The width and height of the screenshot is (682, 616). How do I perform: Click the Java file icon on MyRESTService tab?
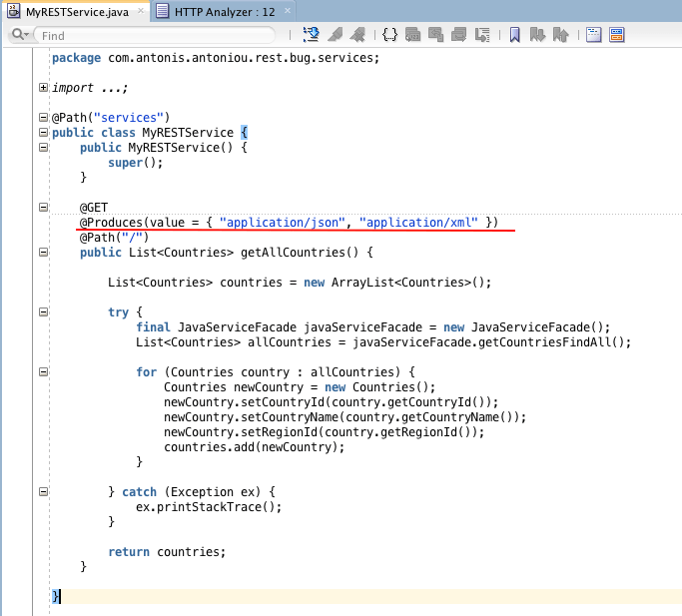(x=14, y=10)
